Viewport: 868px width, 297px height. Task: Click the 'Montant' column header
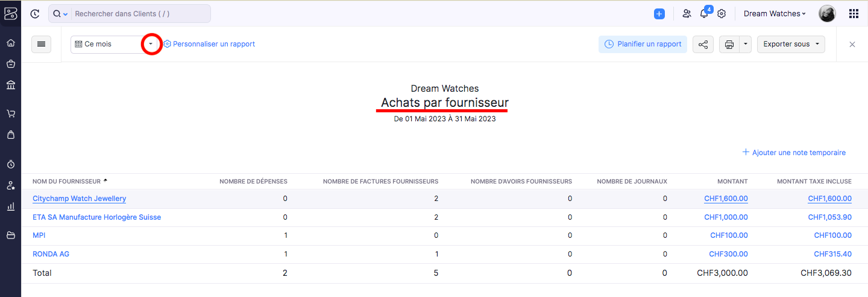(732, 181)
